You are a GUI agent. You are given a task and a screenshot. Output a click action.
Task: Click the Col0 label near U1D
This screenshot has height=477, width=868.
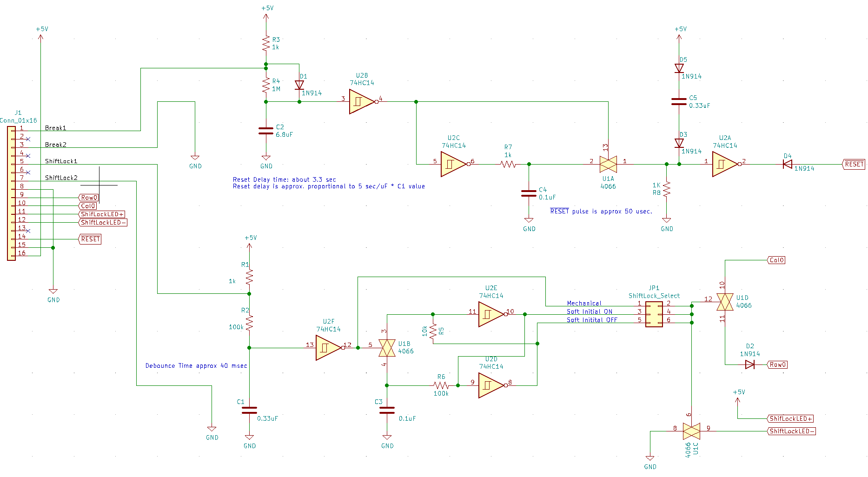click(x=776, y=260)
